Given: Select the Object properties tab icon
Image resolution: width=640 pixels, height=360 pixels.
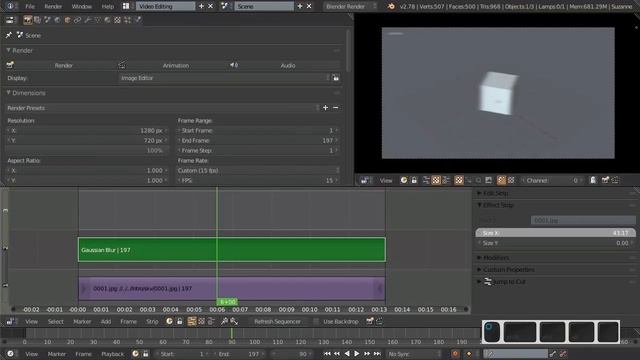Looking at the screenshot, I should (67, 20).
